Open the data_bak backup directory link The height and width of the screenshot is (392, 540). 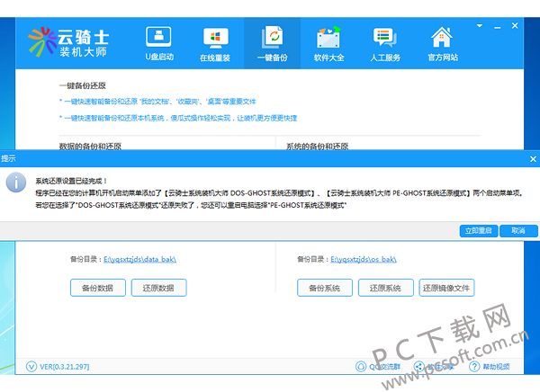(x=139, y=259)
